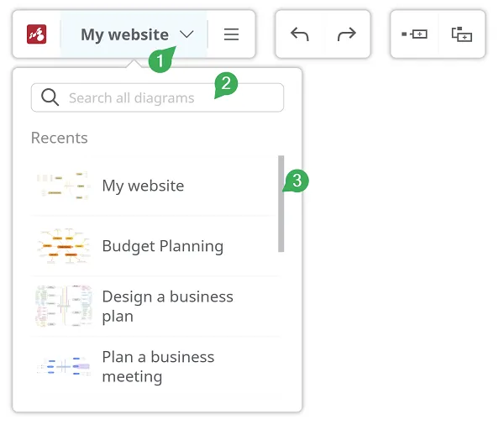The image size is (504, 430).
Task: Click the insert subtopic icon
Action: [462, 34]
